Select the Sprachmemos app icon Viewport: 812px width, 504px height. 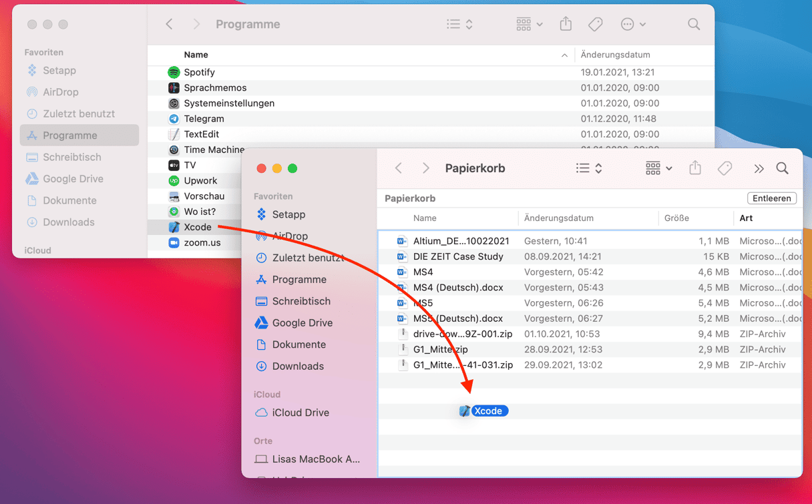(174, 87)
